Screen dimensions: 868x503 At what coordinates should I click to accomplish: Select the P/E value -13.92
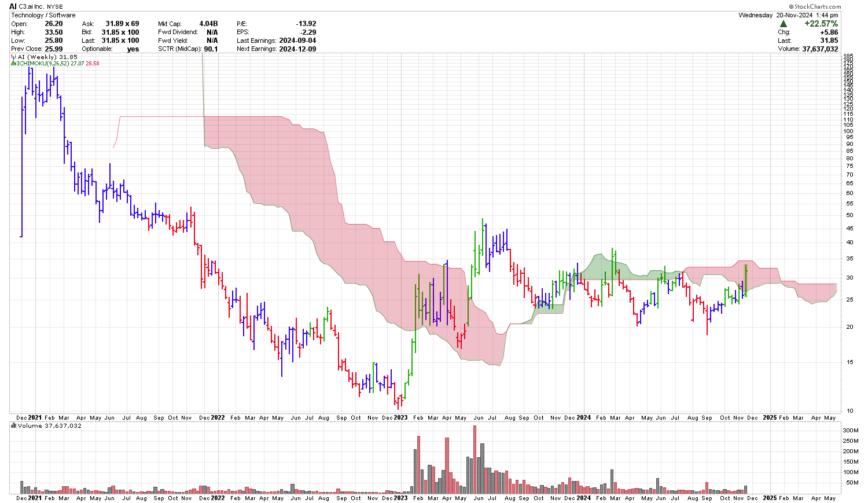pyautogui.click(x=306, y=24)
